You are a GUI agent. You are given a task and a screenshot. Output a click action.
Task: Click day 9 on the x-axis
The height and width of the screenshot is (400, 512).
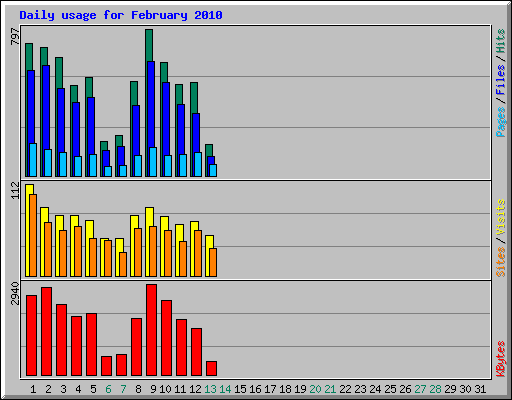[153, 389]
